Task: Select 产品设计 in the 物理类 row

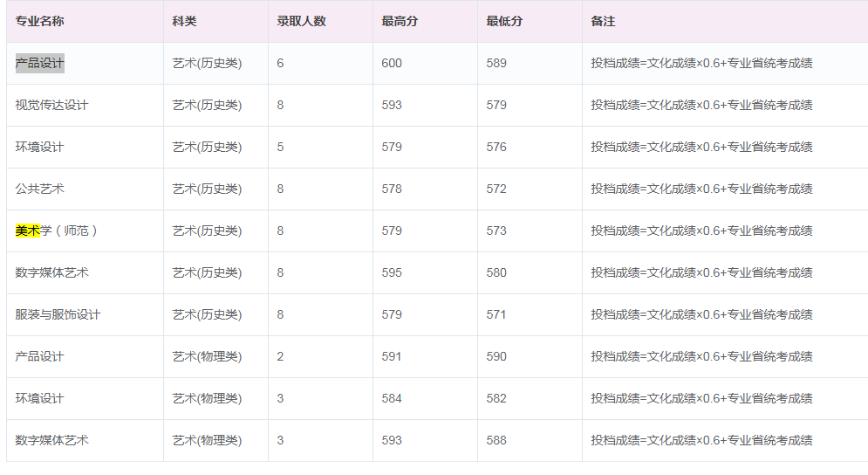Action: (x=40, y=356)
